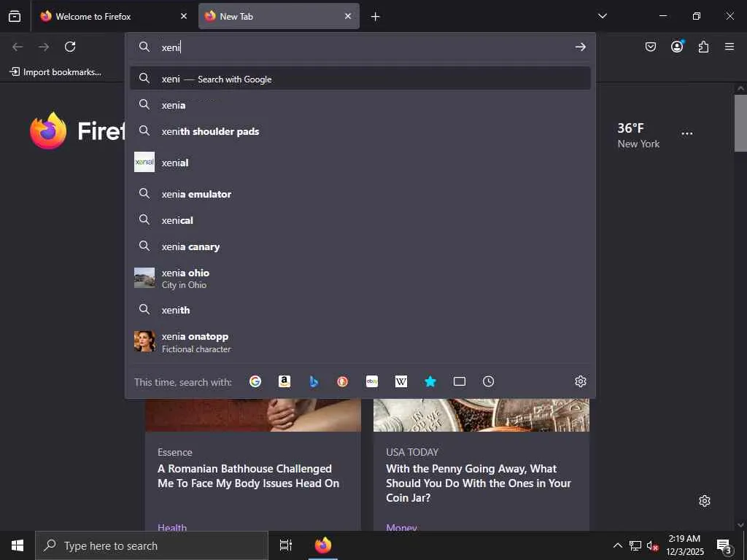Open the Penny Going Away article

coord(479,483)
